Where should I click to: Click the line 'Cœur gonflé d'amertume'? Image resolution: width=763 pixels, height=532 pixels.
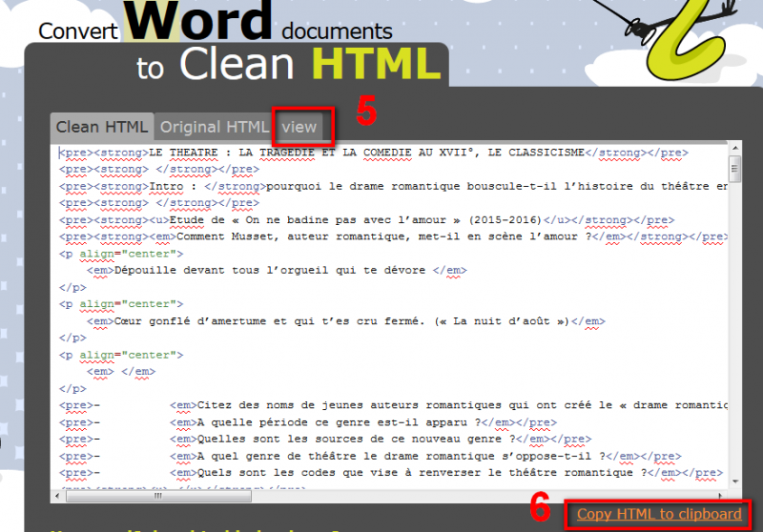pos(345,321)
